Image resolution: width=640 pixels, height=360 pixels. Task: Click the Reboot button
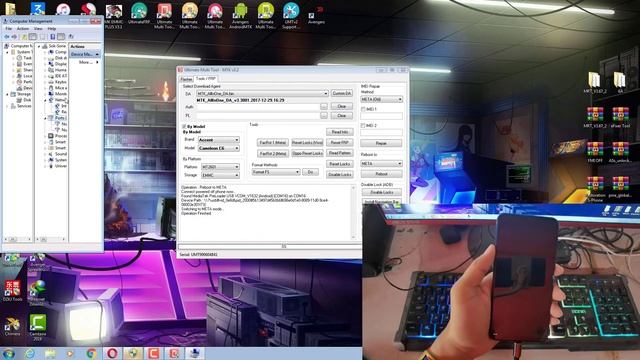tap(381, 174)
